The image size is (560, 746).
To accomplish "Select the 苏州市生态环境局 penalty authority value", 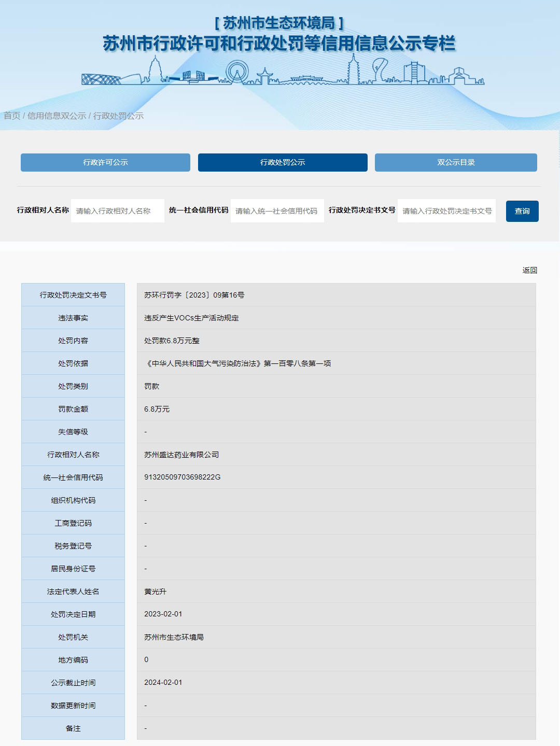I will click(174, 637).
